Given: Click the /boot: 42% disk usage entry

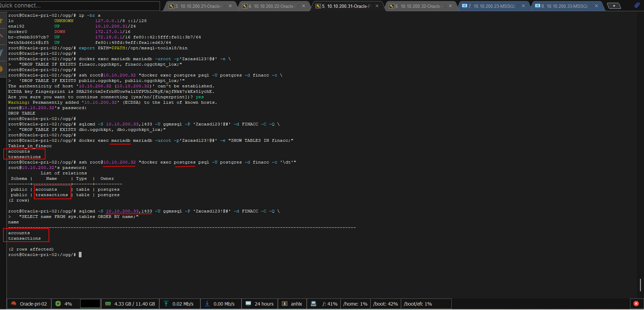Looking at the screenshot, I should (386, 304).
